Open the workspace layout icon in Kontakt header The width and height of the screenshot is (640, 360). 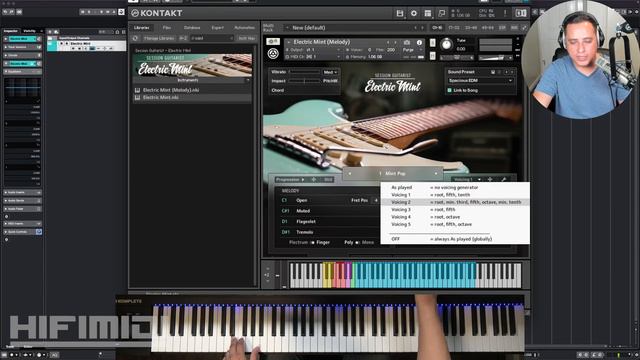(427, 13)
